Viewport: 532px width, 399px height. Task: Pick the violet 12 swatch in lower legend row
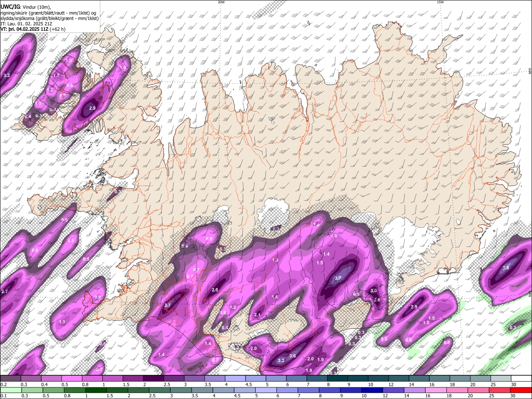tap(393, 390)
